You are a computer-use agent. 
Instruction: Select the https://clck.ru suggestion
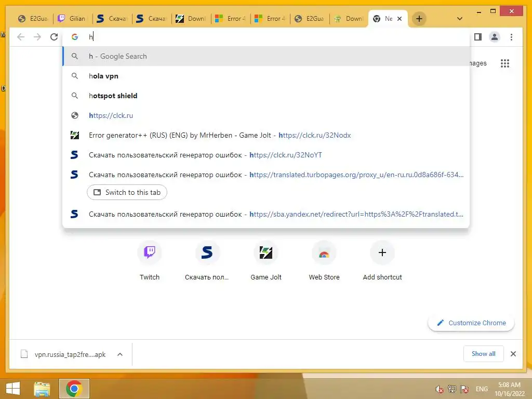click(266, 115)
